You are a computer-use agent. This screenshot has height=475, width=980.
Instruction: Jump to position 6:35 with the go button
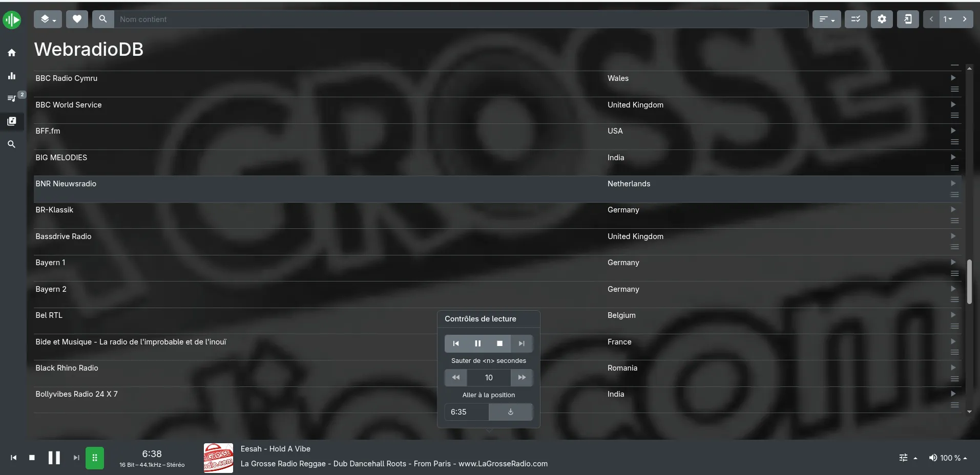pos(510,412)
